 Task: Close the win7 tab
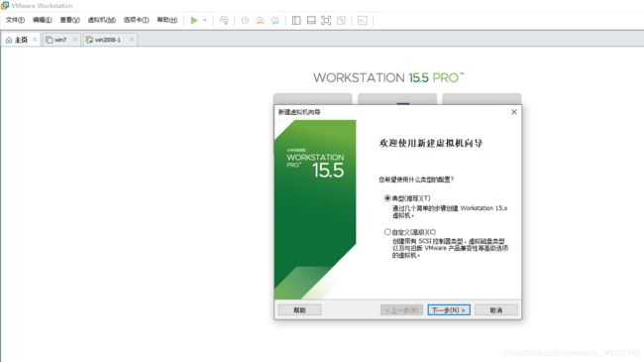(74, 40)
